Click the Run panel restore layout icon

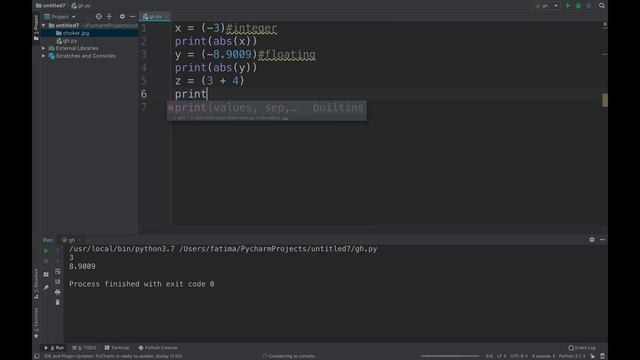[x=46, y=274]
